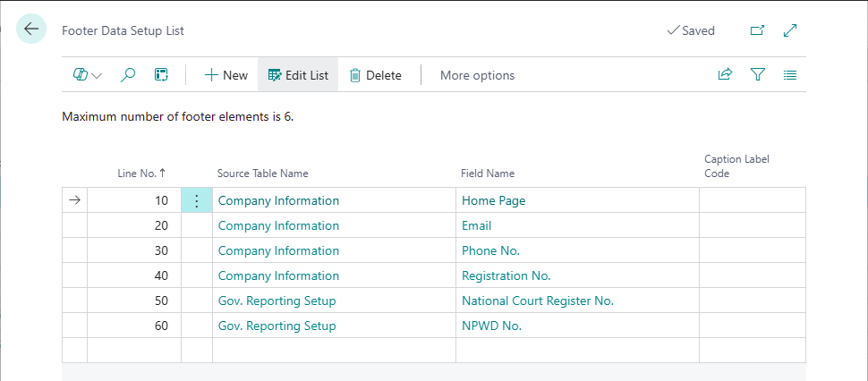Open Gov. Reporting Setup on line 50
This screenshot has width=868, height=381.
tap(277, 301)
